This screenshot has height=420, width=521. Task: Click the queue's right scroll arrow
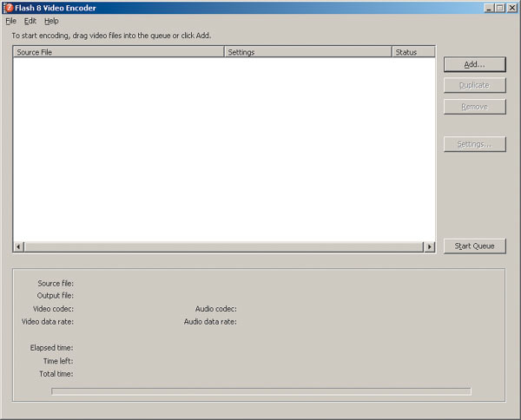(x=429, y=246)
